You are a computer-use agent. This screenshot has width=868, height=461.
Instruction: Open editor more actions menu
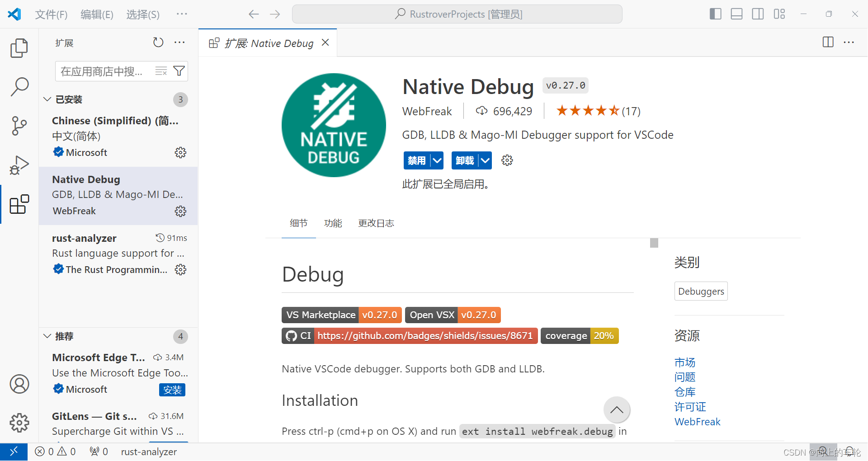tap(849, 42)
